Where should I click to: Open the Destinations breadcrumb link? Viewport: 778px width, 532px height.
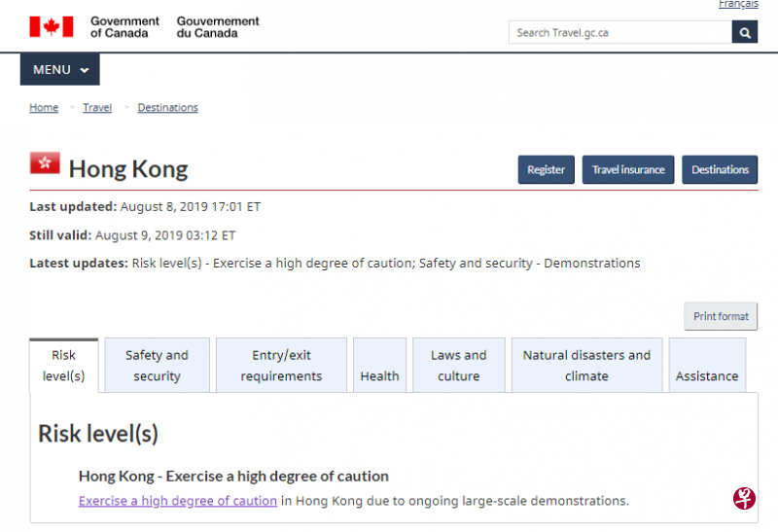167,107
